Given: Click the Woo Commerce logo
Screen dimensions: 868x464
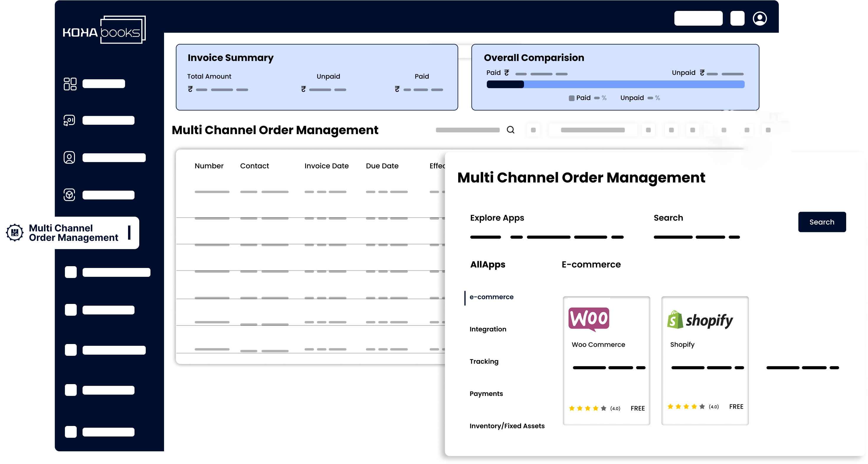Looking at the screenshot, I should 589,319.
